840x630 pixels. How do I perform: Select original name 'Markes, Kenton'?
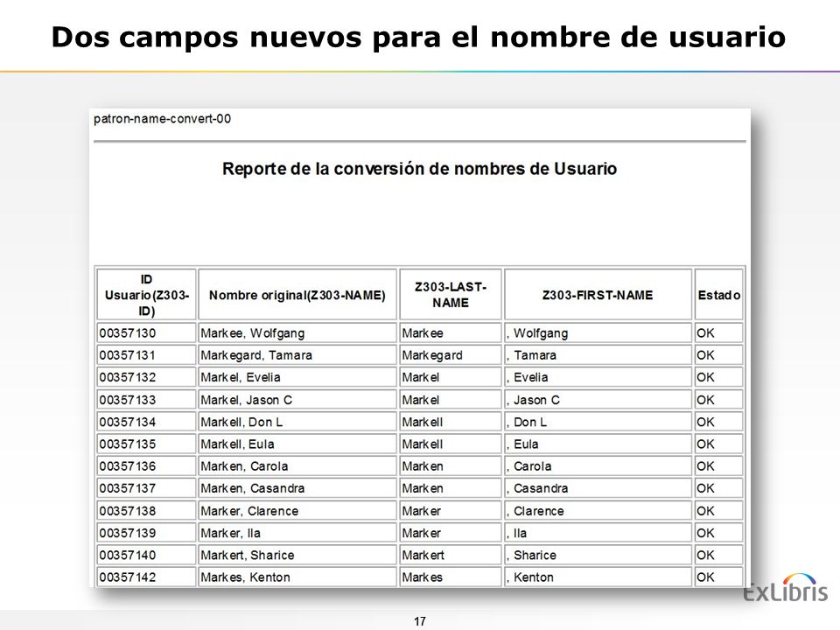(x=297, y=577)
